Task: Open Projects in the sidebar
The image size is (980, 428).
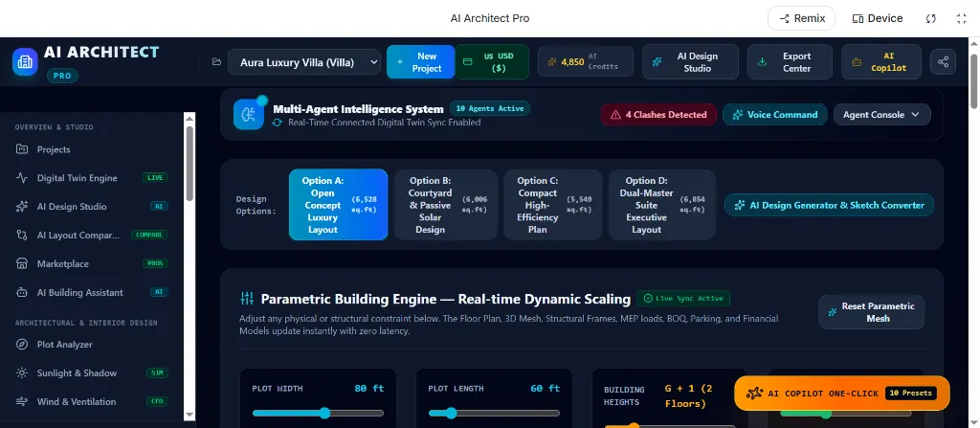Action: tap(93, 149)
